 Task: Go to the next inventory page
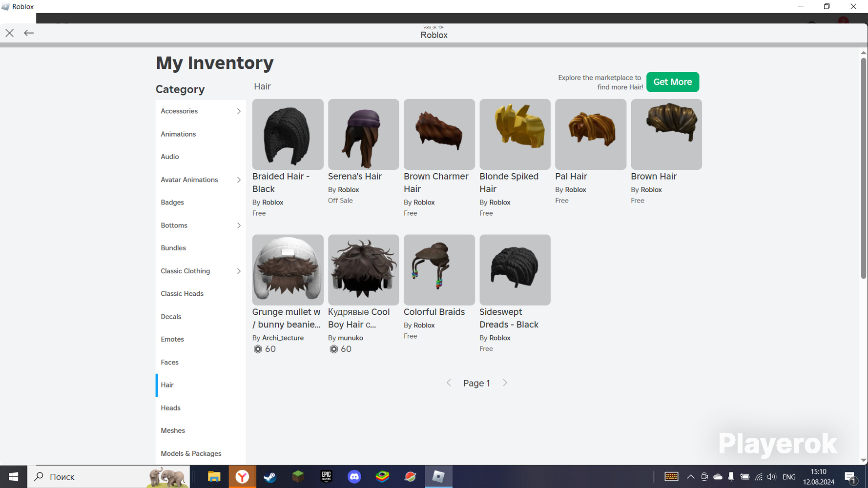coord(505,383)
